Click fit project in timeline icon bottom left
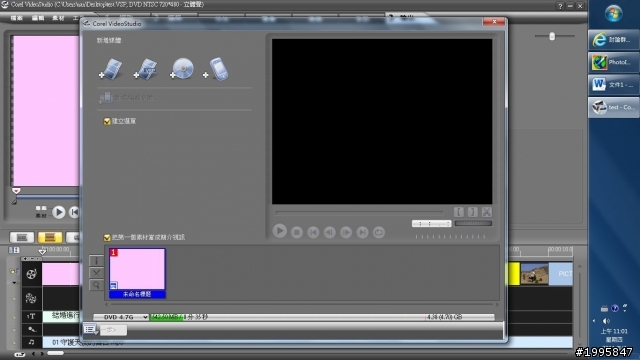Viewport: 640px width, 360px height. coord(19,354)
